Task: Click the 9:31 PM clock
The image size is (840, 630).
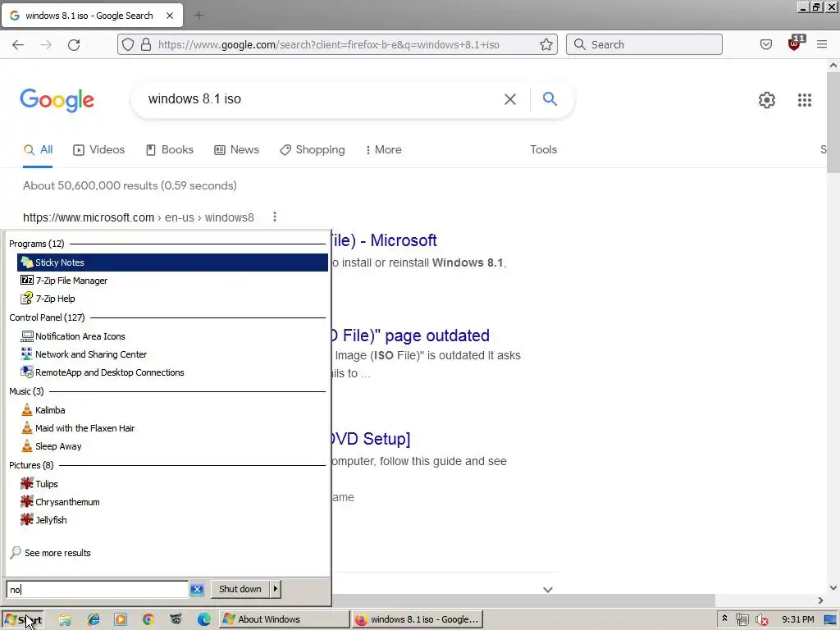Action: [x=797, y=619]
